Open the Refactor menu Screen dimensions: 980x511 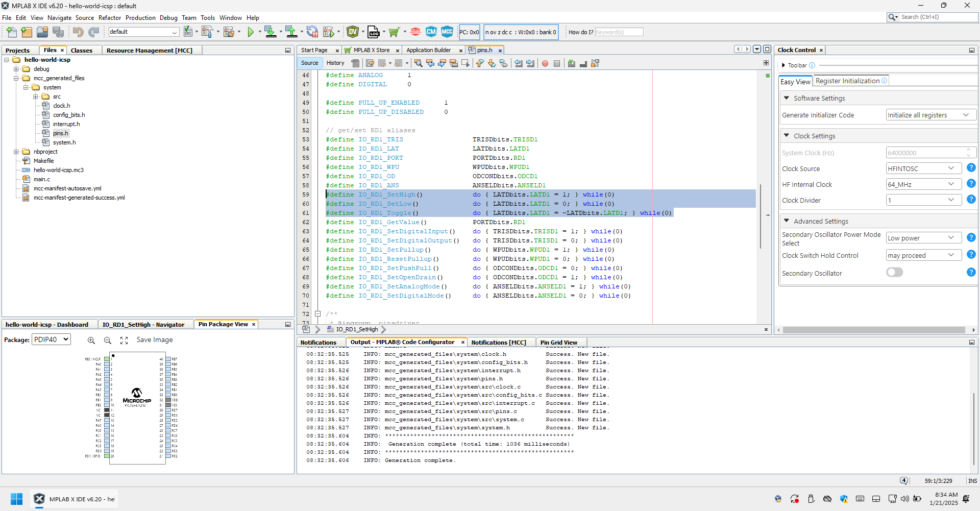(110, 18)
